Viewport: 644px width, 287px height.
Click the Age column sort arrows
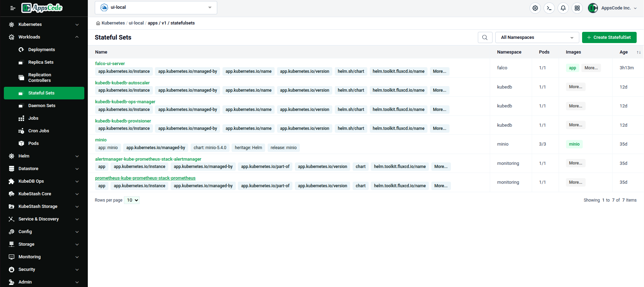coord(638,52)
